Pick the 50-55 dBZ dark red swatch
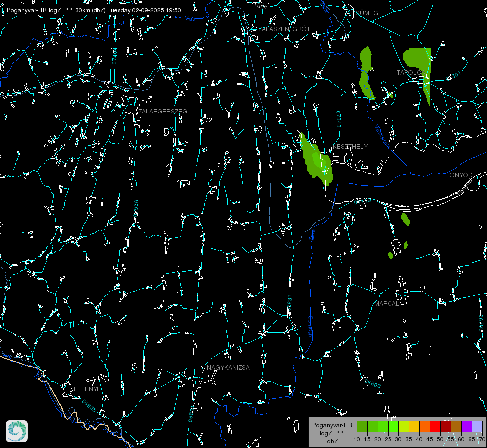The width and height of the screenshot is (487, 448). (446, 427)
